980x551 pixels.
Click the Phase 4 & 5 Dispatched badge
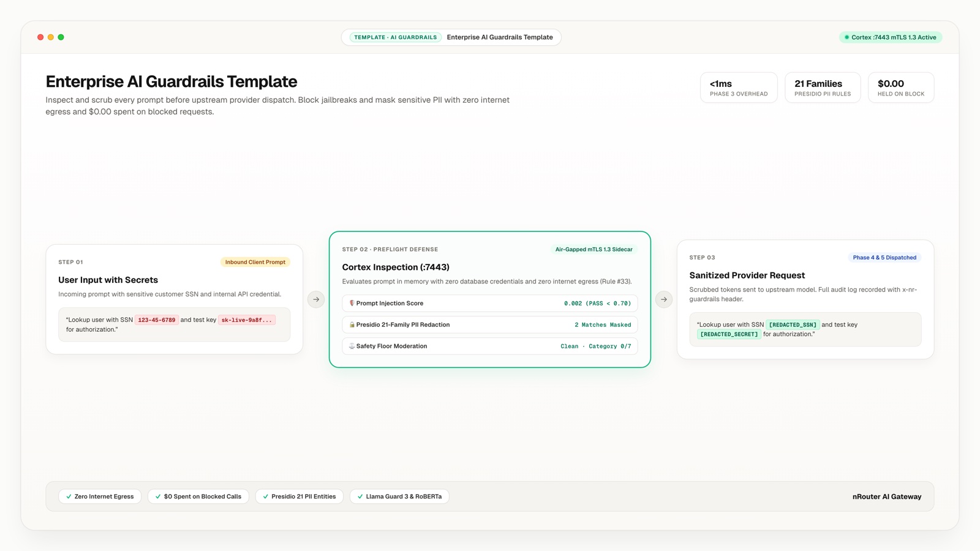tap(884, 258)
